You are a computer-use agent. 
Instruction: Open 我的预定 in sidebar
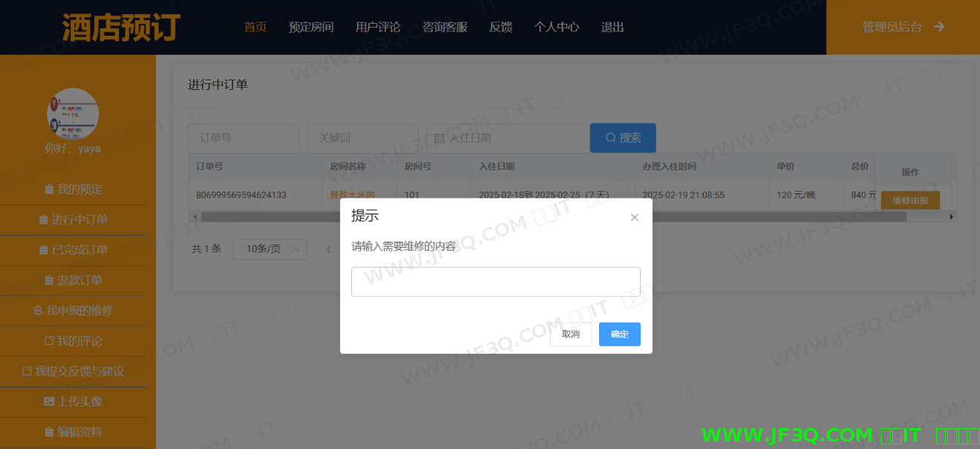pos(74,190)
